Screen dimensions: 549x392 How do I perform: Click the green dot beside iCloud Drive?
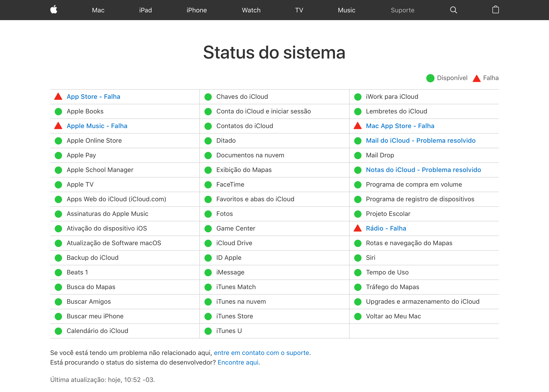(x=208, y=243)
